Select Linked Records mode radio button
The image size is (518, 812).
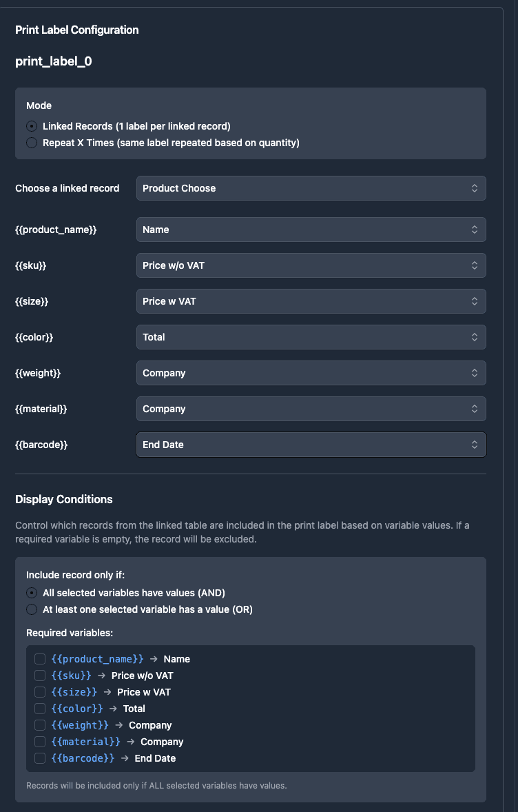(32, 126)
